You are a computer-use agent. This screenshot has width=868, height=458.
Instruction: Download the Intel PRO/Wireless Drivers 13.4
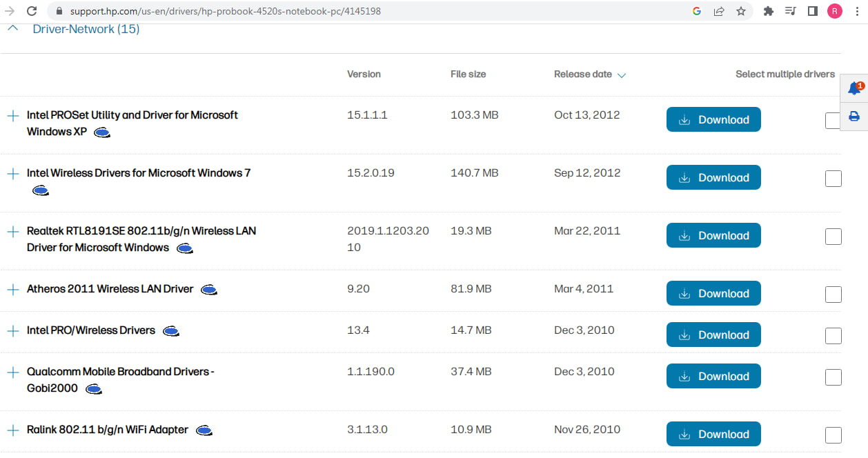click(713, 335)
